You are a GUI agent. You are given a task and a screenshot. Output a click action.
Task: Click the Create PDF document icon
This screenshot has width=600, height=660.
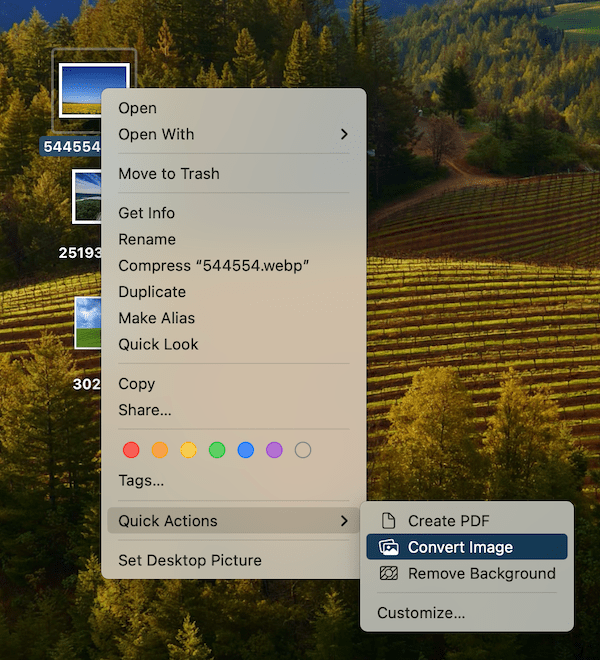click(388, 521)
